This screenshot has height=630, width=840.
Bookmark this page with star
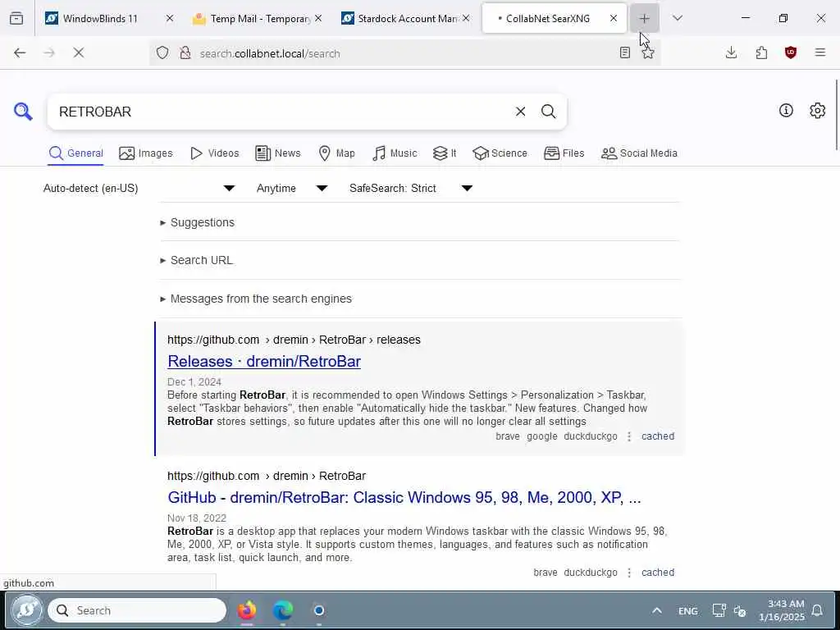coord(648,52)
